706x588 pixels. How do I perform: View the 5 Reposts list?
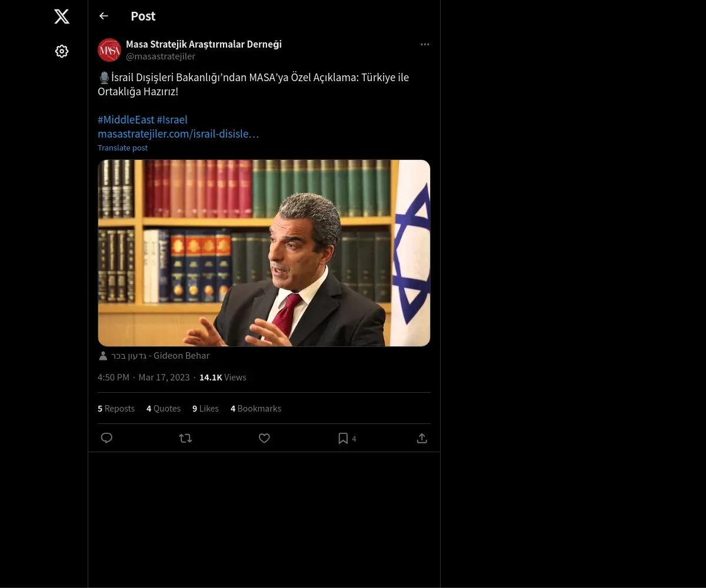(x=116, y=409)
